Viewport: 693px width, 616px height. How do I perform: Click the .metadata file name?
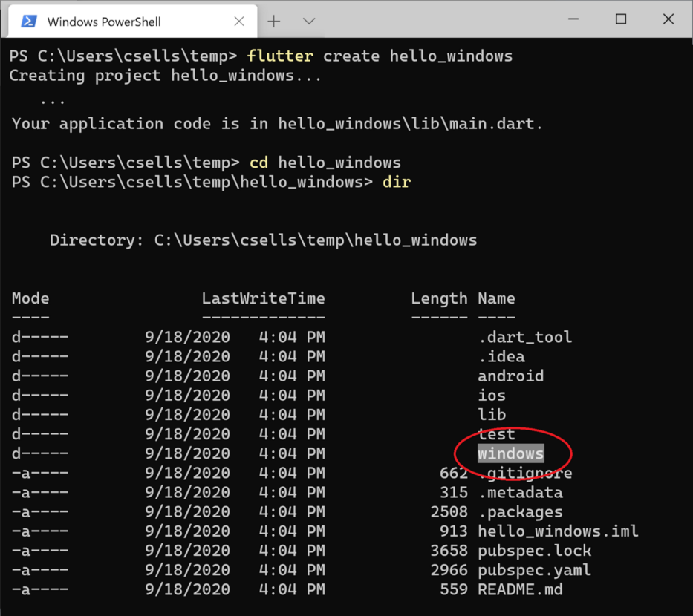click(521, 492)
